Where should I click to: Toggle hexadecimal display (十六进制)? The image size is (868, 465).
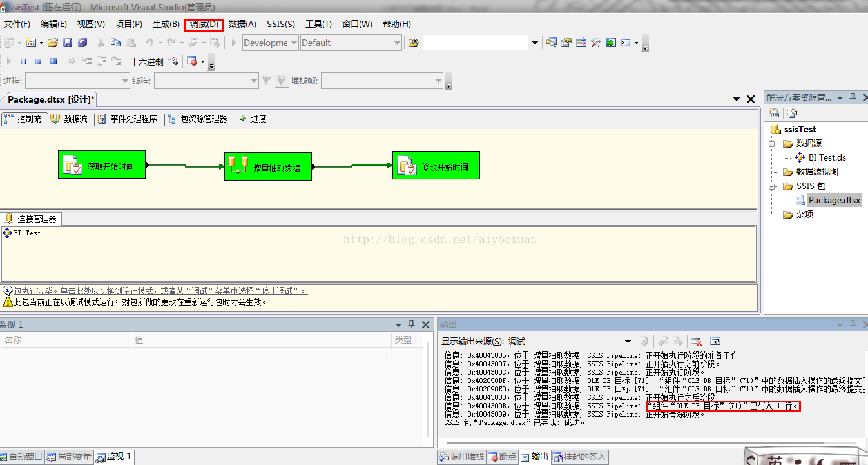coord(147,62)
